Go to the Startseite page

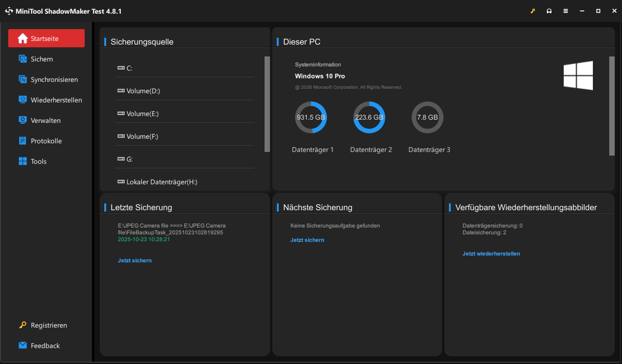coord(46,39)
